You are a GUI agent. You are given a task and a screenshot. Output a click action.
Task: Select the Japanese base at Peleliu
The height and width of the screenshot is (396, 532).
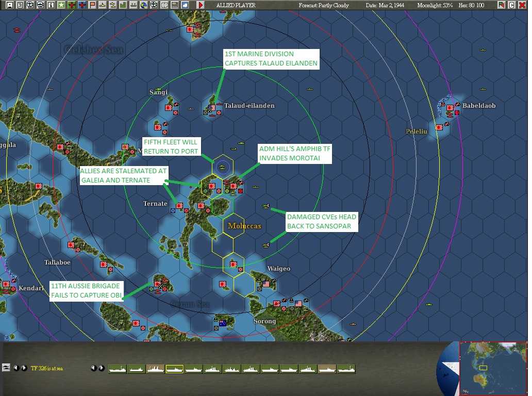point(439,127)
